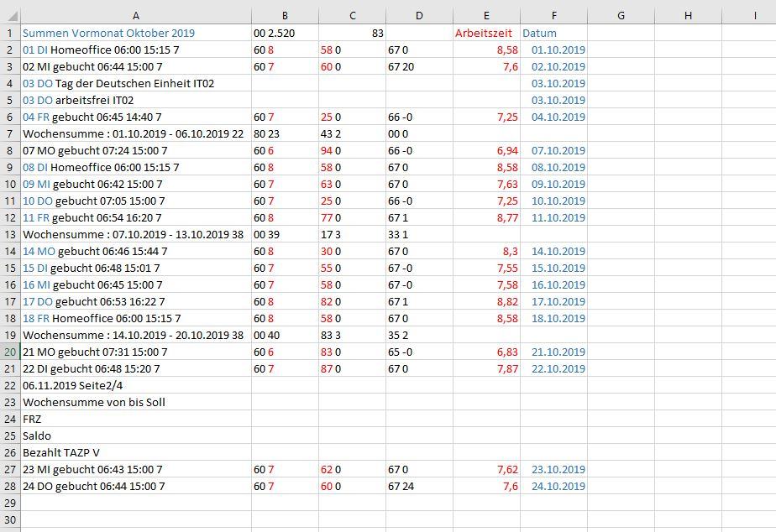Select cell '09 MI gebucht 06:42 15:00 7'

(135, 185)
